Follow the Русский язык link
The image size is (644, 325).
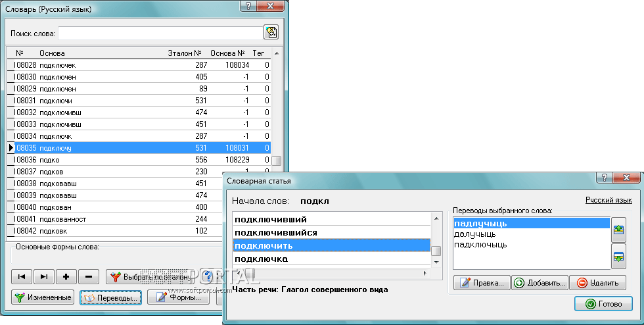coord(609,200)
